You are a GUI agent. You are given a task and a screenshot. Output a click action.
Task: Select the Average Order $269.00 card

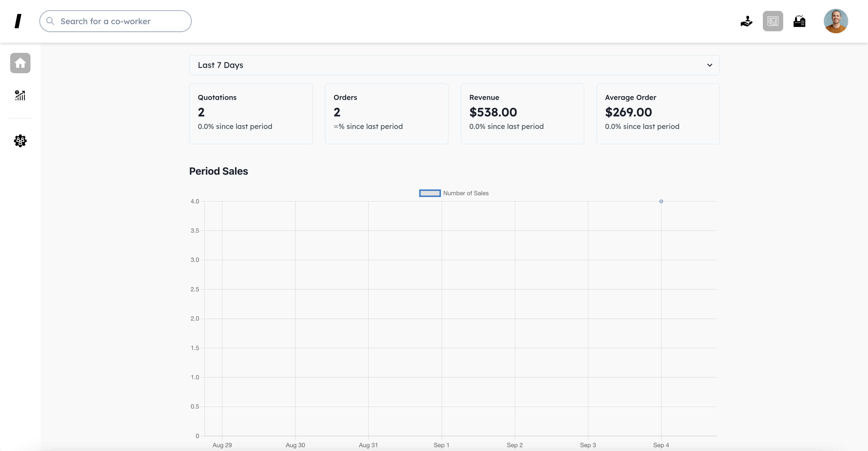pyautogui.click(x=658, y=114)
